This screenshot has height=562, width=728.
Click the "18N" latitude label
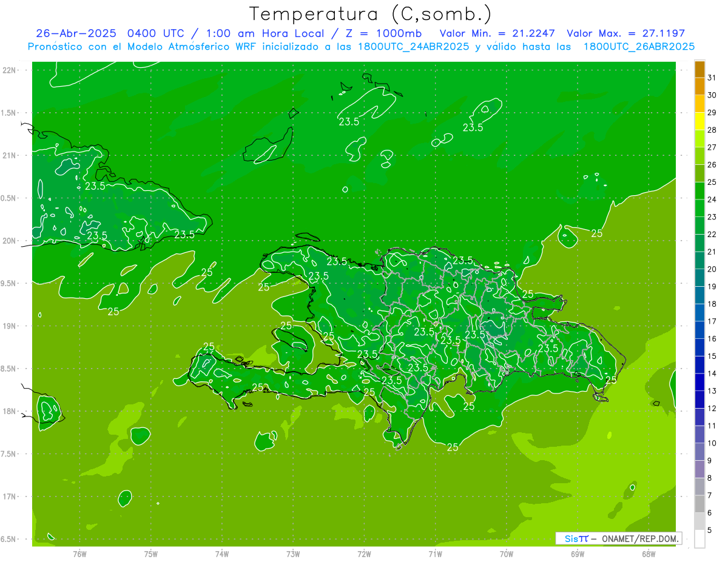pos(10,411)
